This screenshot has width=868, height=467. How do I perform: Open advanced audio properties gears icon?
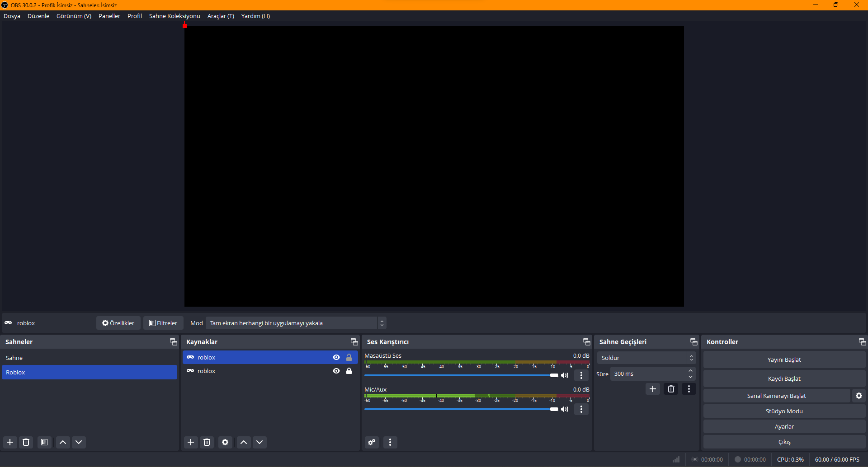[x=372, y=442]
